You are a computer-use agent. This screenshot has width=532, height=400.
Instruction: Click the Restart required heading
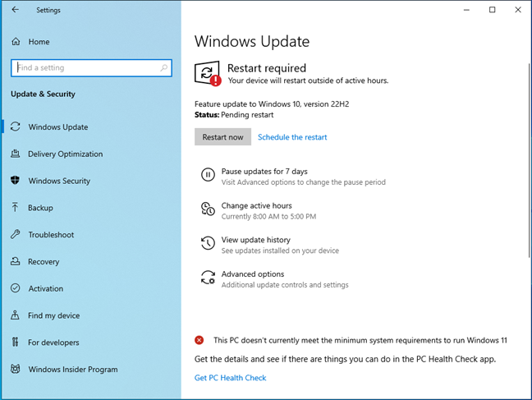(x=267, y=68)
